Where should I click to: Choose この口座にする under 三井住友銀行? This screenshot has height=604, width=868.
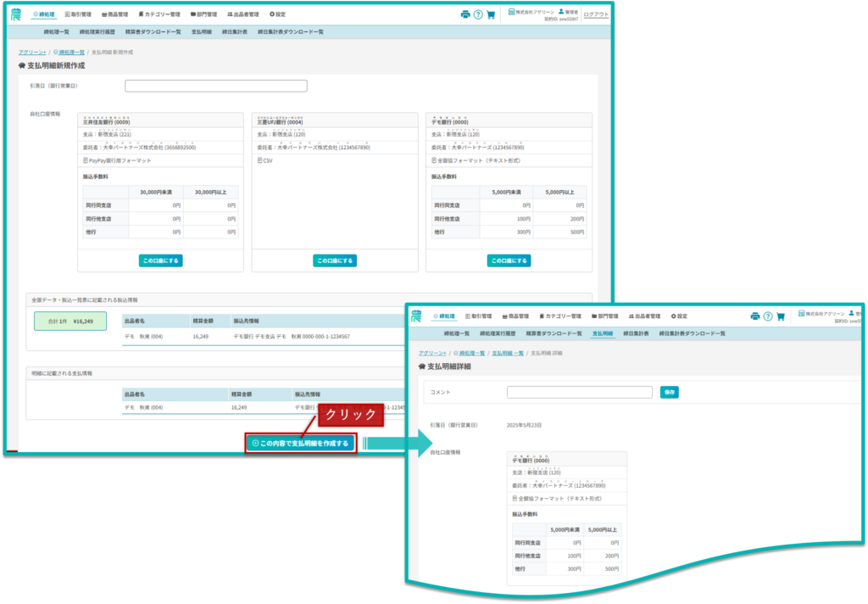(160, 260)
